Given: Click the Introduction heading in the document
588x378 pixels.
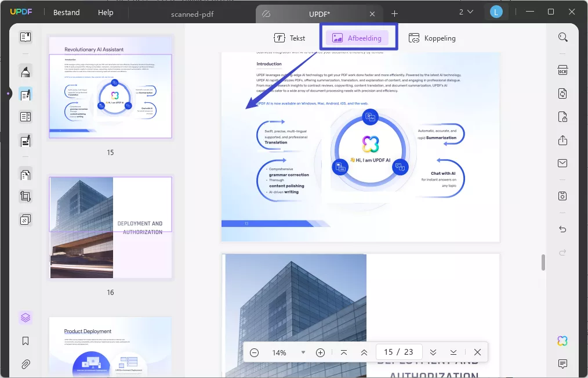Looking at the screenshot, I should 269,64.
